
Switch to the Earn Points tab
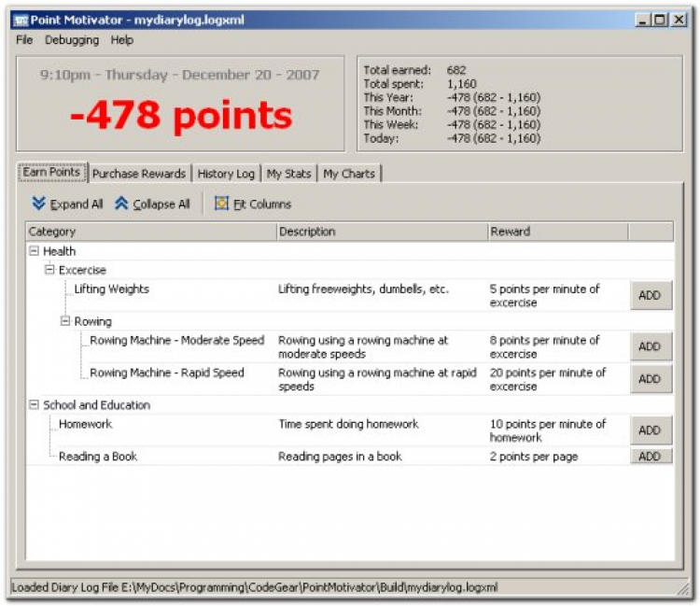(x=51, y=173)
